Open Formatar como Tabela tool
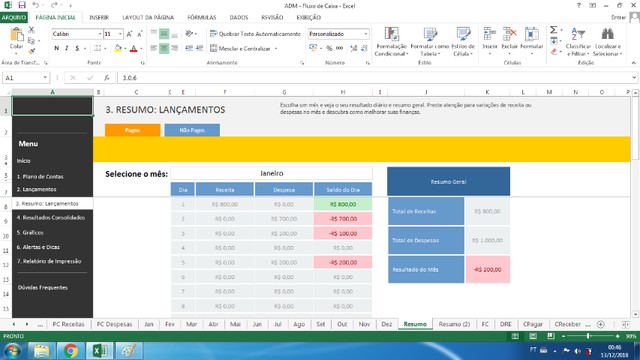Viewport: 640px width, 360px height. pos(430,42)
